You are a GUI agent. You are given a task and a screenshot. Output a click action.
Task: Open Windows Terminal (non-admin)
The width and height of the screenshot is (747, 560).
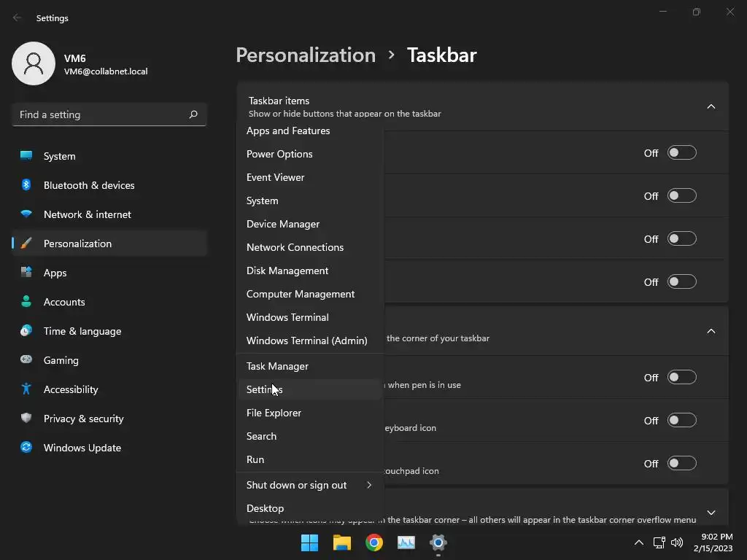[x=309, y=317]
